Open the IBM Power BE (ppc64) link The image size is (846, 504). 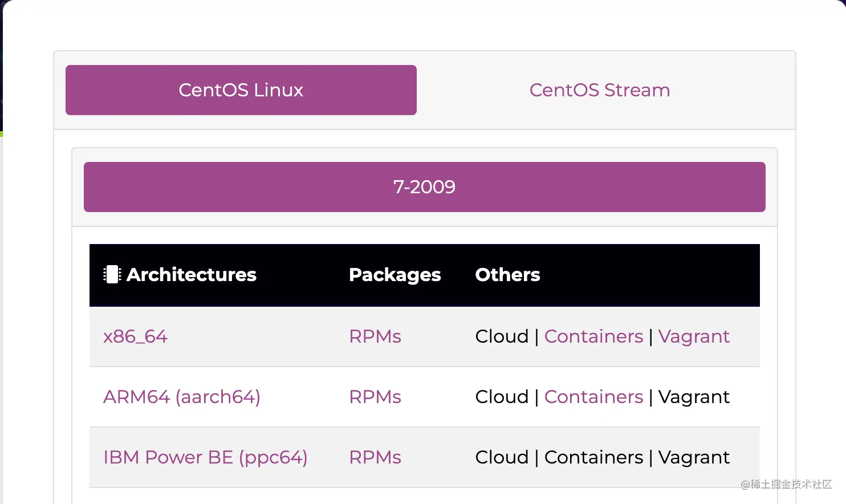coord(205,457)
